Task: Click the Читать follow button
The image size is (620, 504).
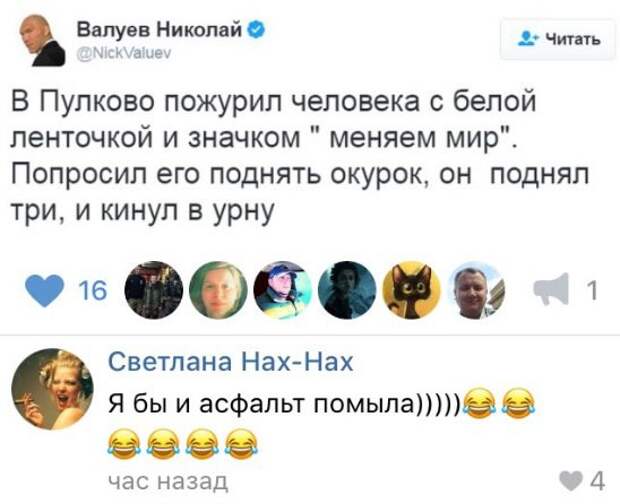Action: tap(558, 39)
